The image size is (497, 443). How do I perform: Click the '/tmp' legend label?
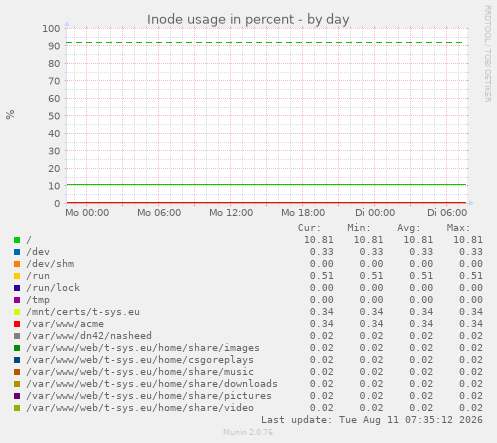(38, 300)
